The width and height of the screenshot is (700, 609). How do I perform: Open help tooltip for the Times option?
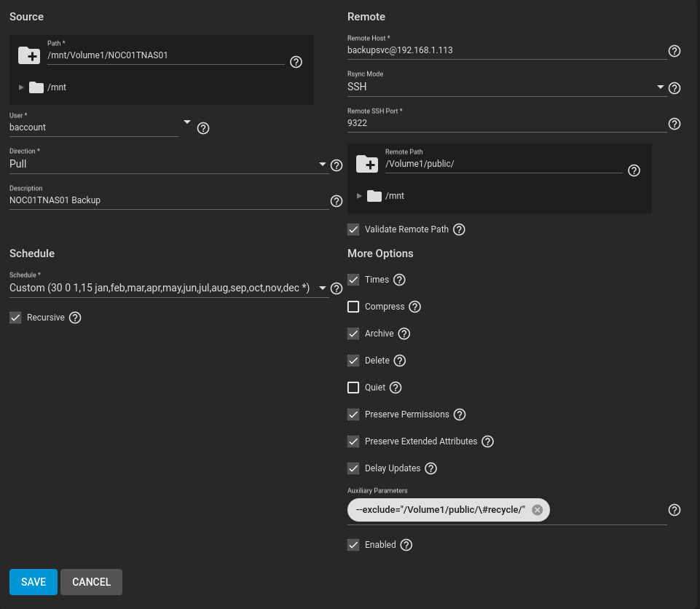[x=398, y=280]
